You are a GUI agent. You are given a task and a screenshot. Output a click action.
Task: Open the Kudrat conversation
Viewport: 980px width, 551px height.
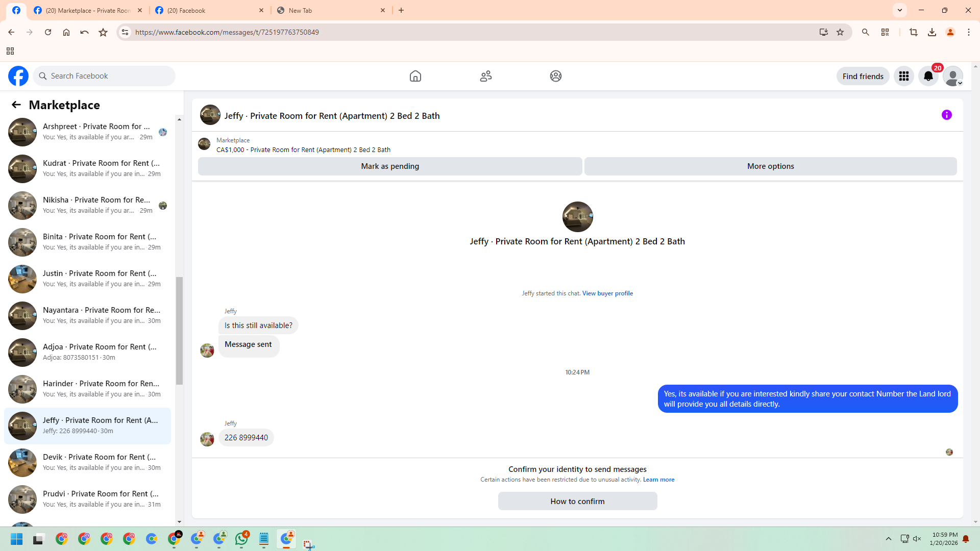click(87, 169)
